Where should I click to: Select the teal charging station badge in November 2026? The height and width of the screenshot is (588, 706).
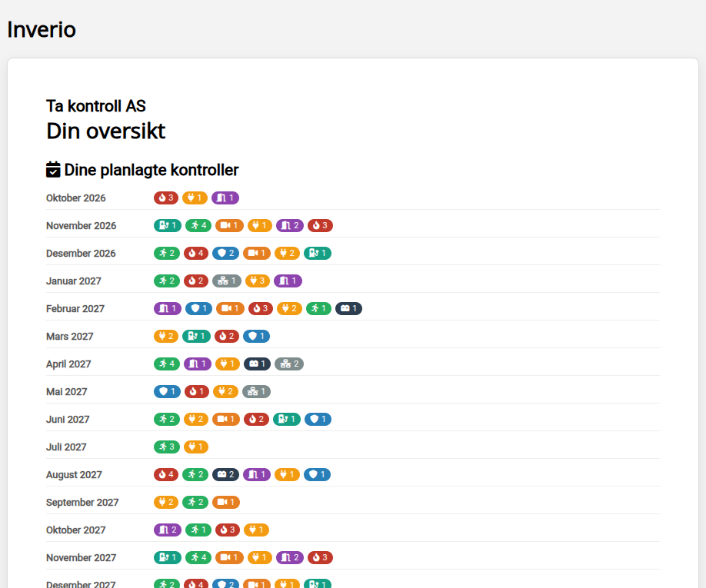click(x=168, y=225)
